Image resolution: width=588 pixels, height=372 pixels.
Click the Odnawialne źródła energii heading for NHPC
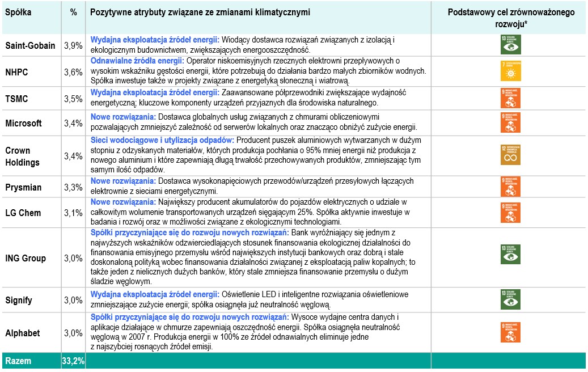click(137, 61)
